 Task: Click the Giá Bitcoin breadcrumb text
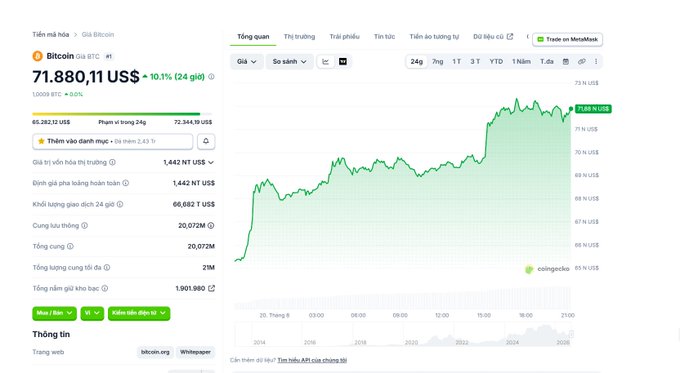point(98,35)
